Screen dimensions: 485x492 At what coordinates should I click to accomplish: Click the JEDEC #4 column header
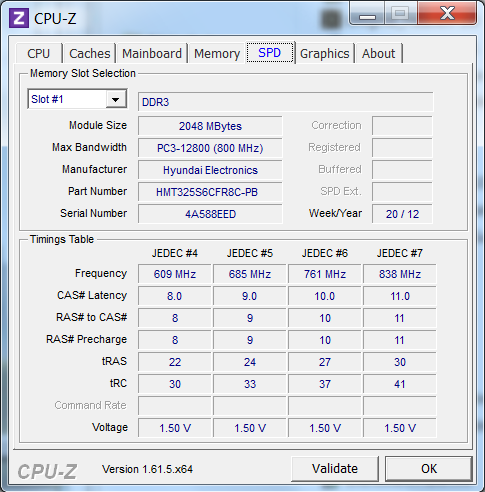click(175, 253)
